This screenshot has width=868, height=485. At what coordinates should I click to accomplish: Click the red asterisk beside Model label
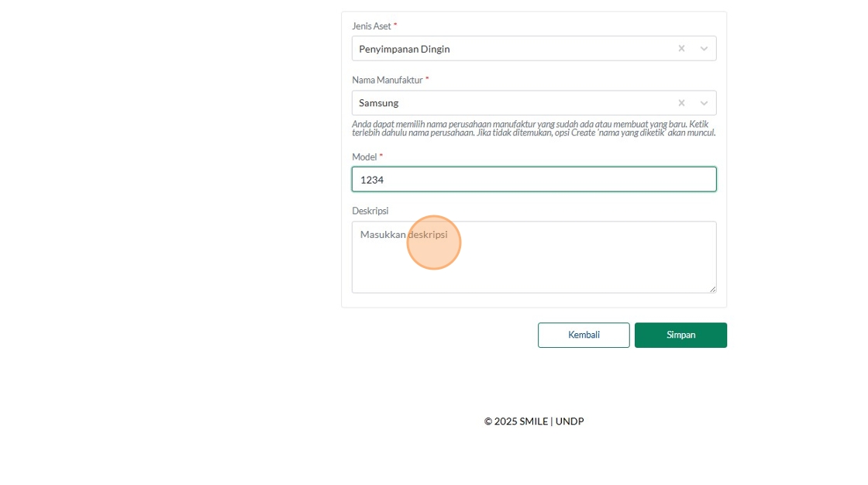(381, 157)
